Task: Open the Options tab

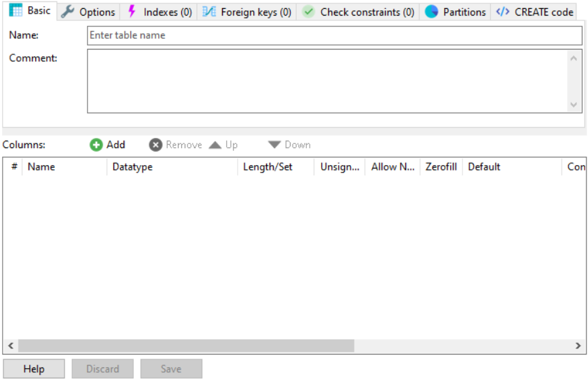Action: pos(88,12)
